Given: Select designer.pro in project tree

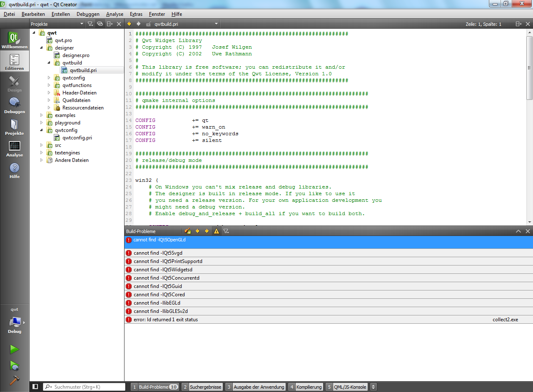Looking at the screenshot, I should (x=76, y=55).
